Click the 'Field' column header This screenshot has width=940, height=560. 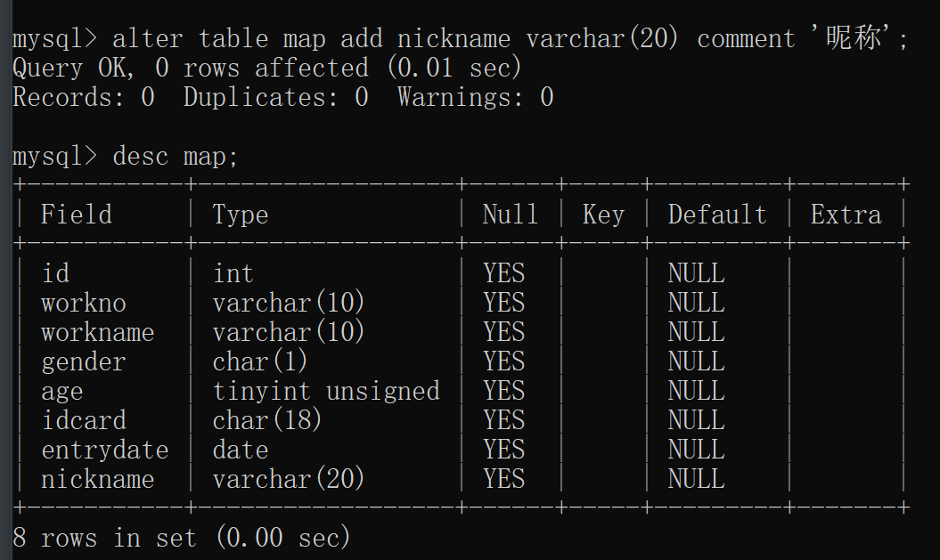pyautogui.click(x=77, y=214)
